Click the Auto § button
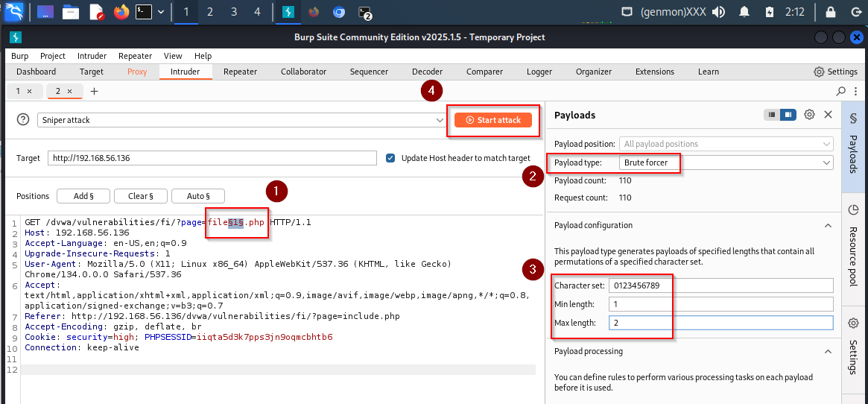 [198, 196]
